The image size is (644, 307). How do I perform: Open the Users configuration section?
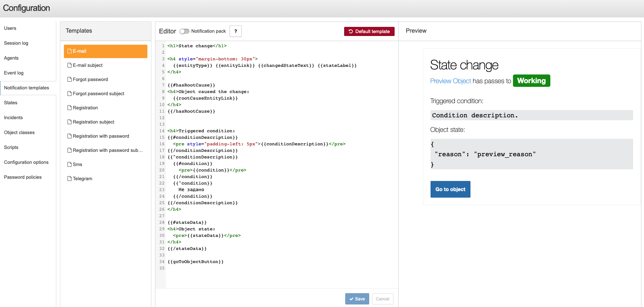point(10,28)
